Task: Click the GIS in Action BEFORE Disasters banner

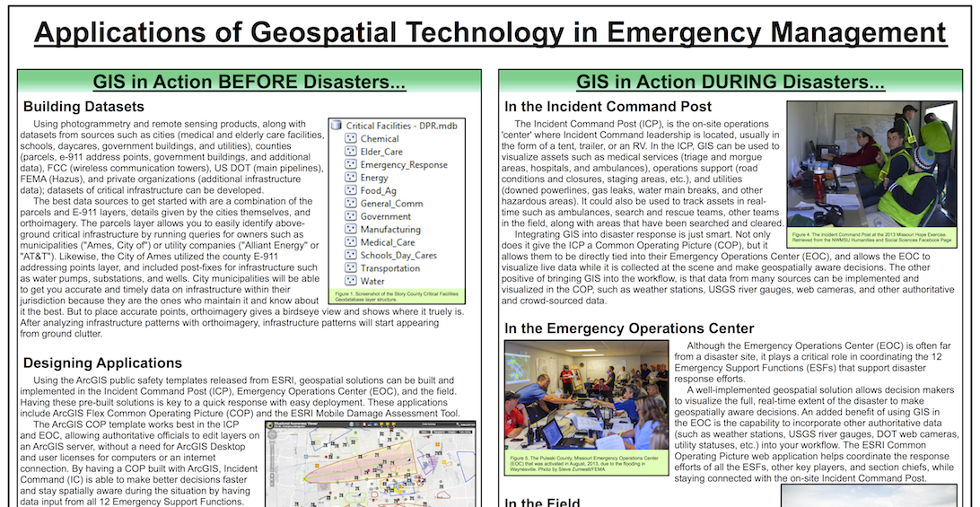Action: pyautogui.click(x=249, y=82)
